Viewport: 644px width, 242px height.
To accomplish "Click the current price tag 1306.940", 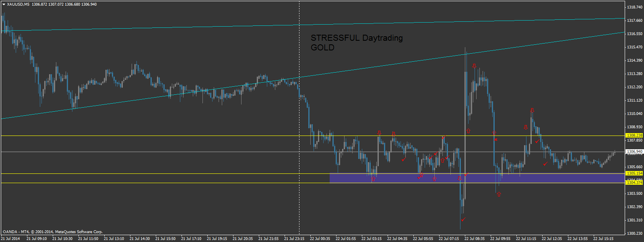I will [x=634, y=152].
